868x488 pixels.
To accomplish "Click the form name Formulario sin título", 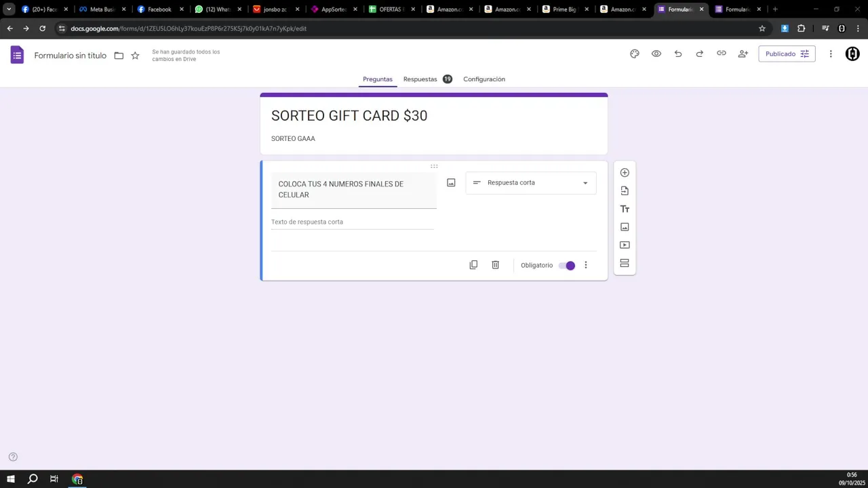I will click(71, 56).
